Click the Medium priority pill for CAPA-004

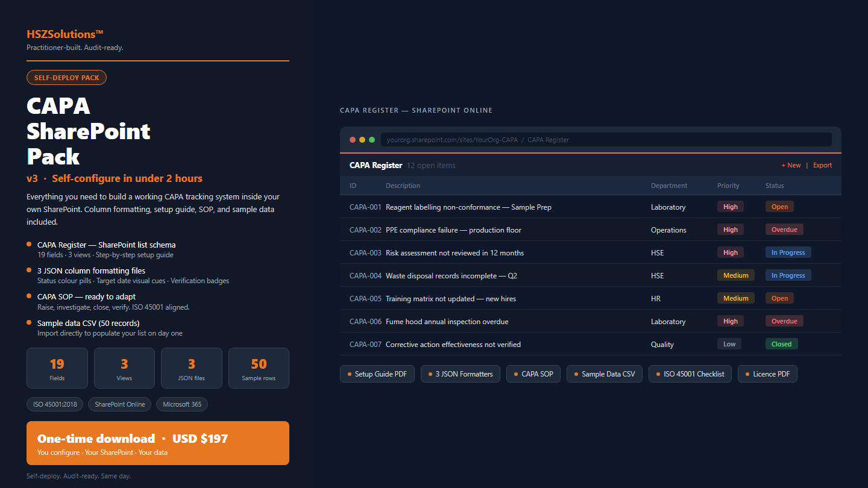point(736,275)
